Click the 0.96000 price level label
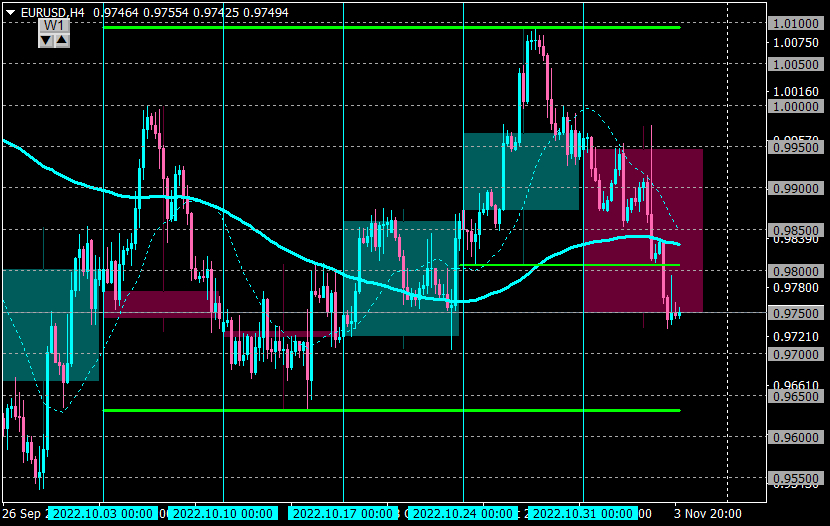The width and height of the screenshot is (830, 526). pos(796,437)
